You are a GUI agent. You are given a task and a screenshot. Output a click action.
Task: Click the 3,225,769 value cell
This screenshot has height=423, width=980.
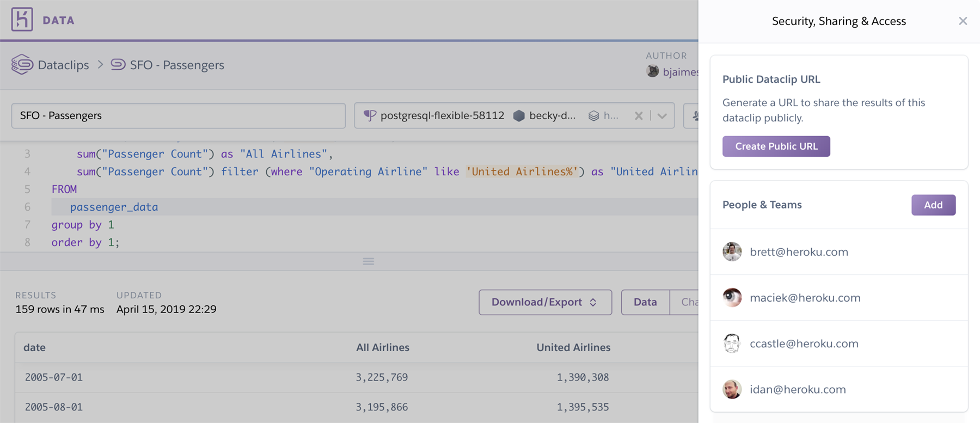pyautogui.click(x=382, y=377)
